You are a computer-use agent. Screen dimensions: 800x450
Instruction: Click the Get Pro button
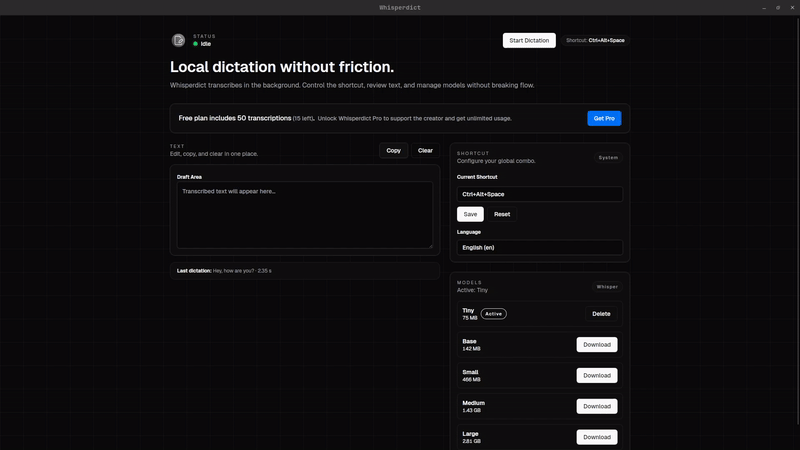[604, 118]
